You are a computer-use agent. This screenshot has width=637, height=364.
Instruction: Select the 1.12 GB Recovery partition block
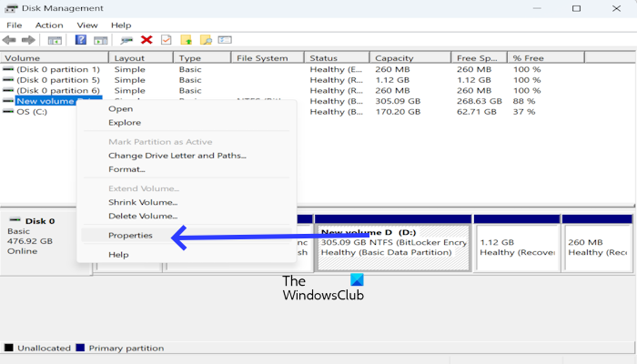[516, 243]
